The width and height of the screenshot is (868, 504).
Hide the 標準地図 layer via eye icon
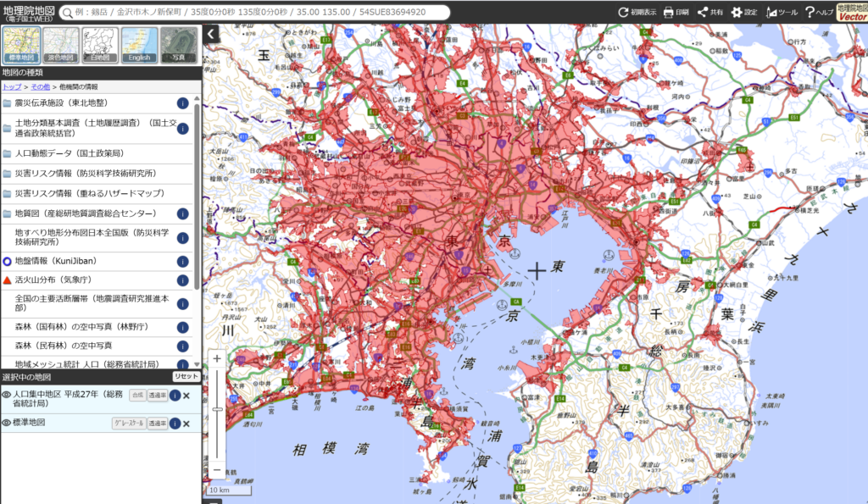click(x=7, y=423)
